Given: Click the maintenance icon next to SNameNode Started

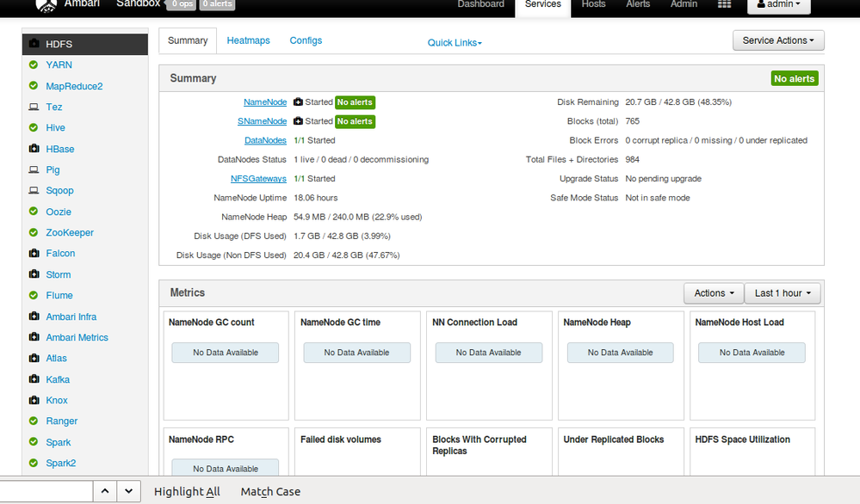Looking at the screenshot, I should coord(298,121).
